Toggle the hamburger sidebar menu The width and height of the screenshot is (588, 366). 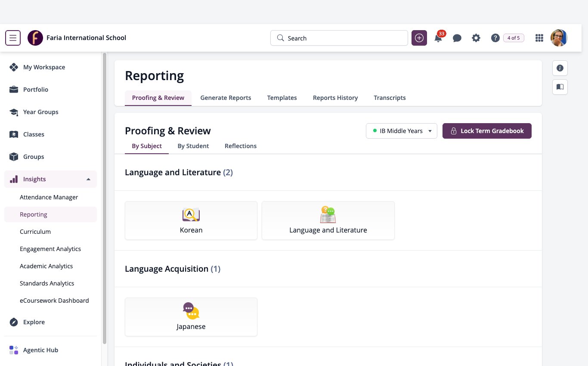pos(13,38)
